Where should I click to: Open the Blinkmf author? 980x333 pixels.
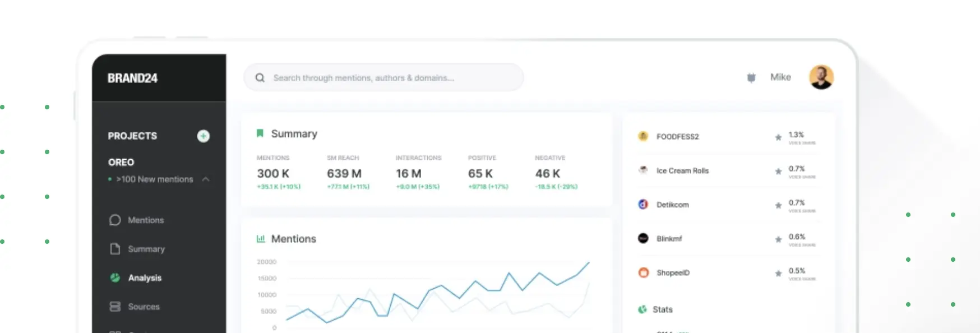pos(669,239)
